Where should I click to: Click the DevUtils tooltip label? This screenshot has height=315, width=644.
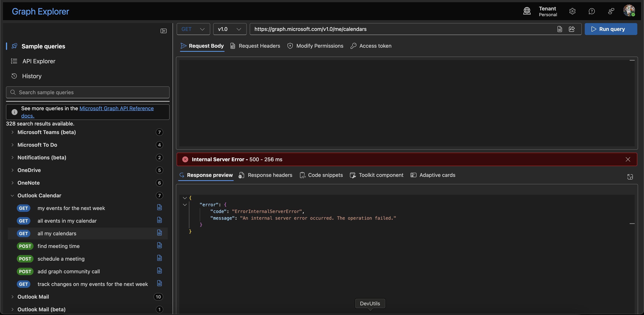point(370,303)
